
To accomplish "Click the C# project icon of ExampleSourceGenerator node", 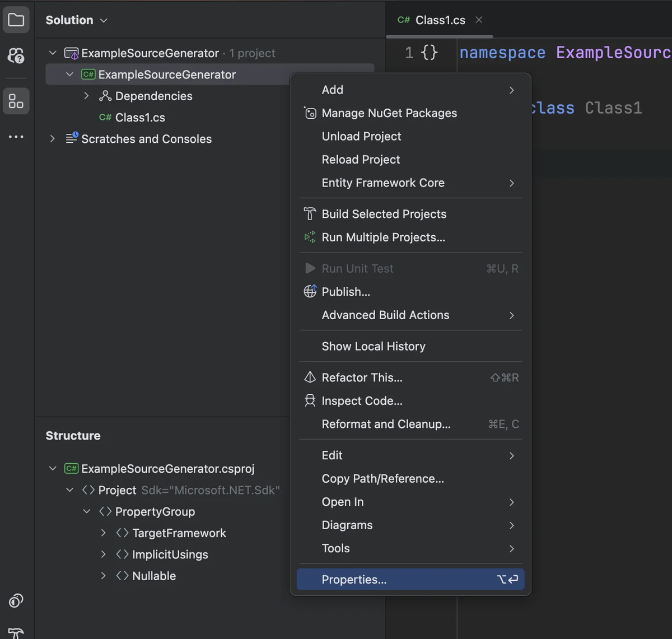I will pos(88,74).
